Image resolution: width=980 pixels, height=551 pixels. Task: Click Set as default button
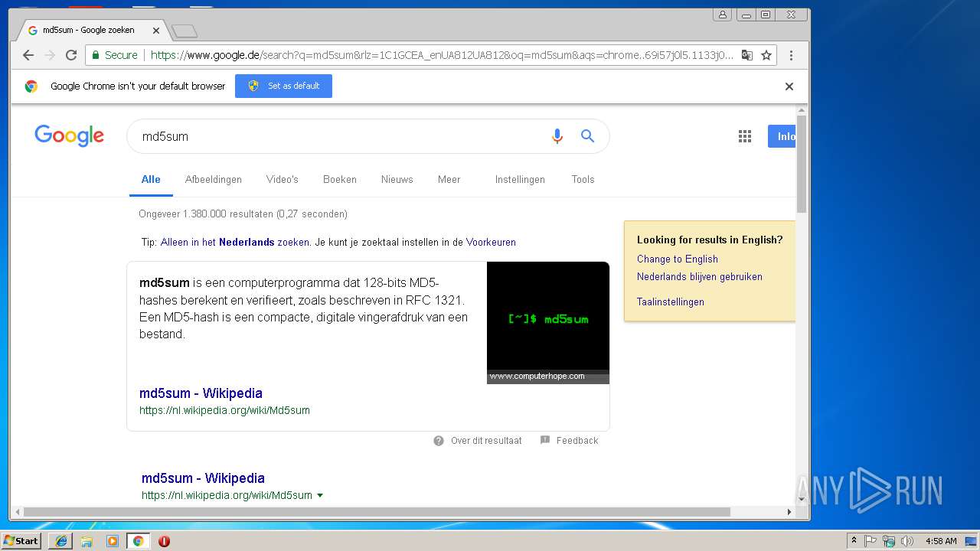click(x=283, y=86)
